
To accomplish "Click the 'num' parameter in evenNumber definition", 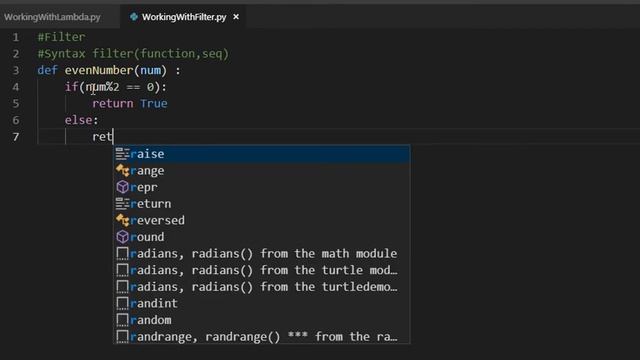I will coord(151,71).
